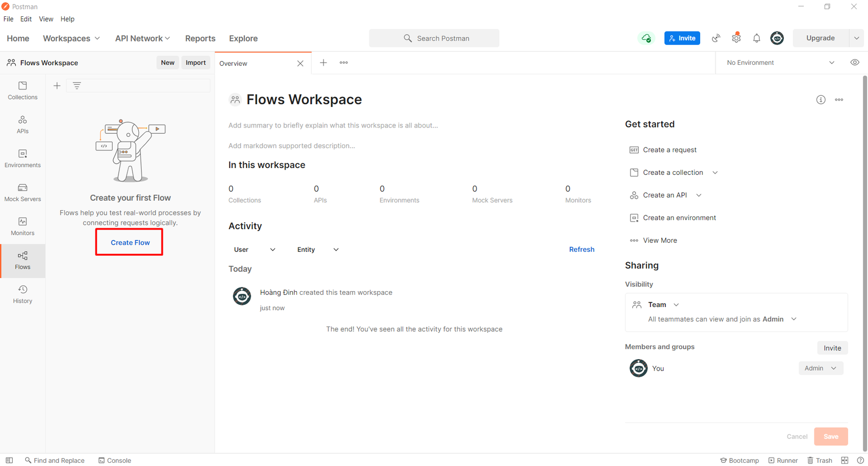
Task: Toggle two-pane view in status bar
Action: tap(844, 460)
